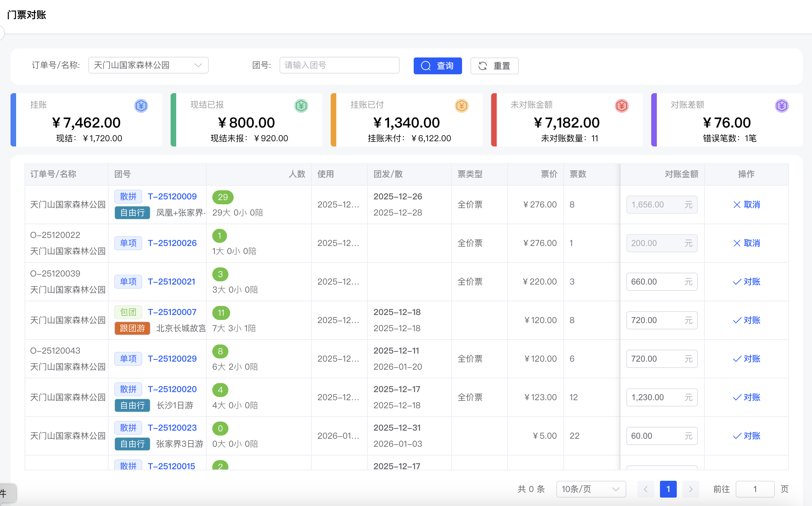Click the refresh icon in the 重置 button
The height and width of the screenshot is (506, 812).
coord(483,66)
